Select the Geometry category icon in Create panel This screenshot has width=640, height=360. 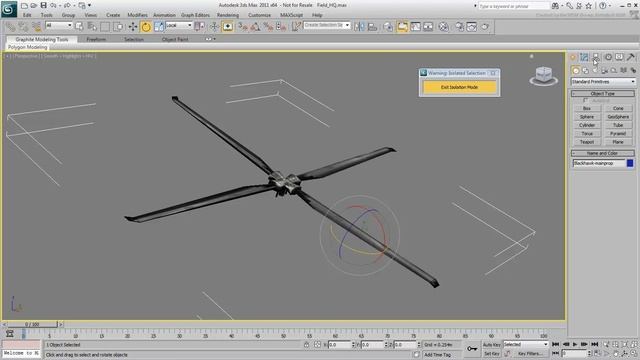(576, 71)
